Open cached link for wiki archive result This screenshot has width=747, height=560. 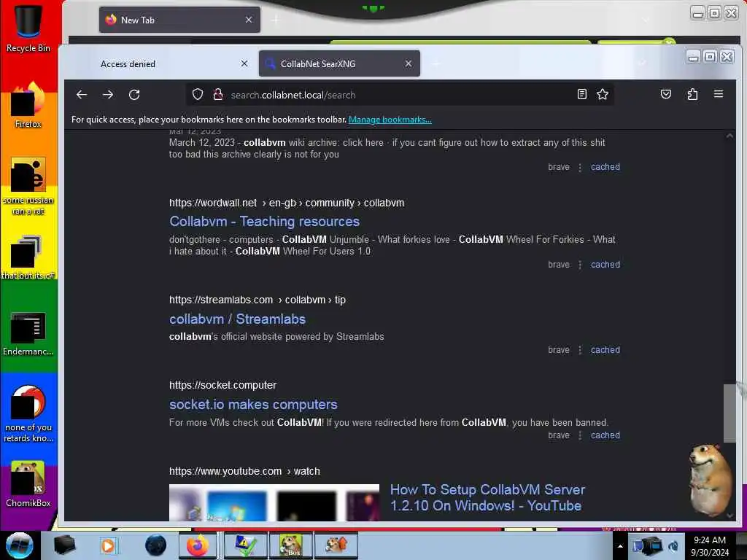coord(605,167)
